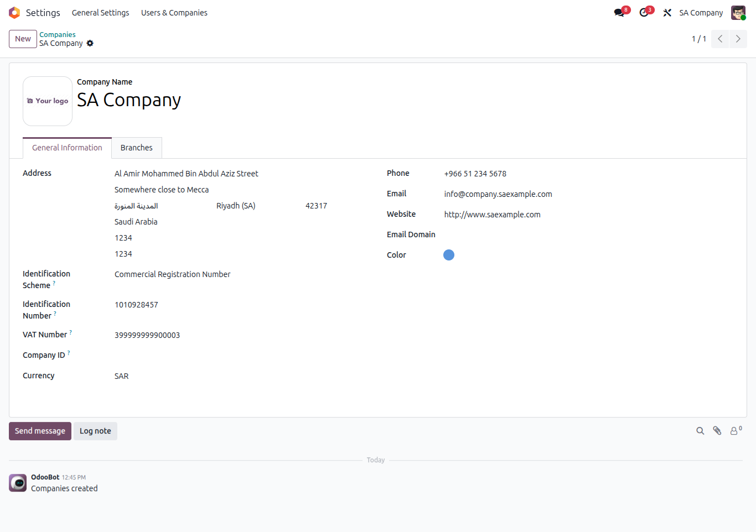The width and height of the screenshot is (756, 532).
Task: Click the New button
Action: (x=23, y=39)
